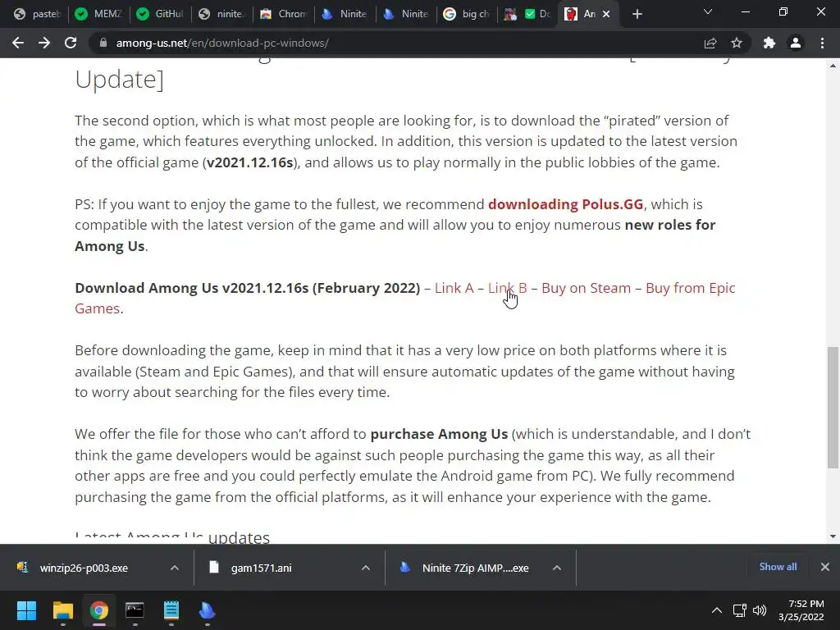
Task: Click the bold text "v2021.12.16s"
Action: 250,162
